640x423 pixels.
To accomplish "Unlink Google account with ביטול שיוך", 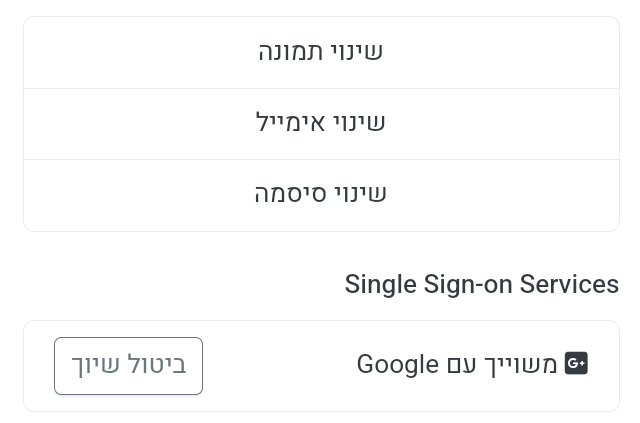I will coord(128,366).
